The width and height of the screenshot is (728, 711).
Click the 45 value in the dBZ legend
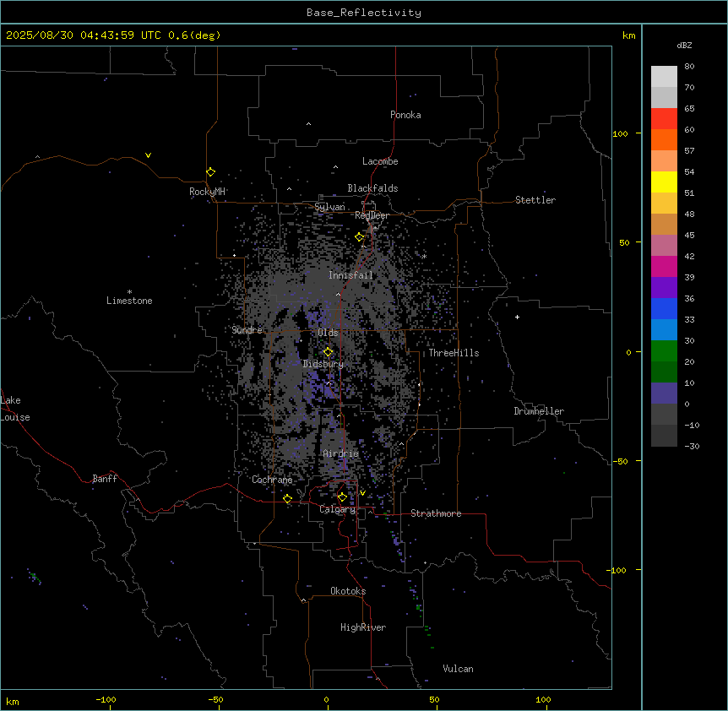pos(689,236)
